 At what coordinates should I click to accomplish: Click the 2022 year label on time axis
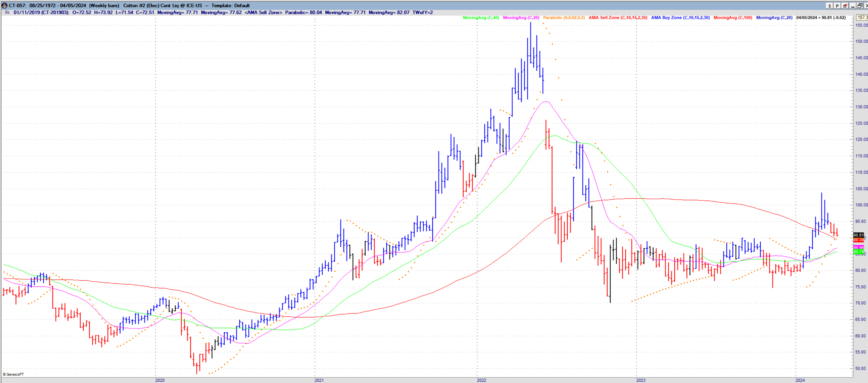(x=481, y=380)
